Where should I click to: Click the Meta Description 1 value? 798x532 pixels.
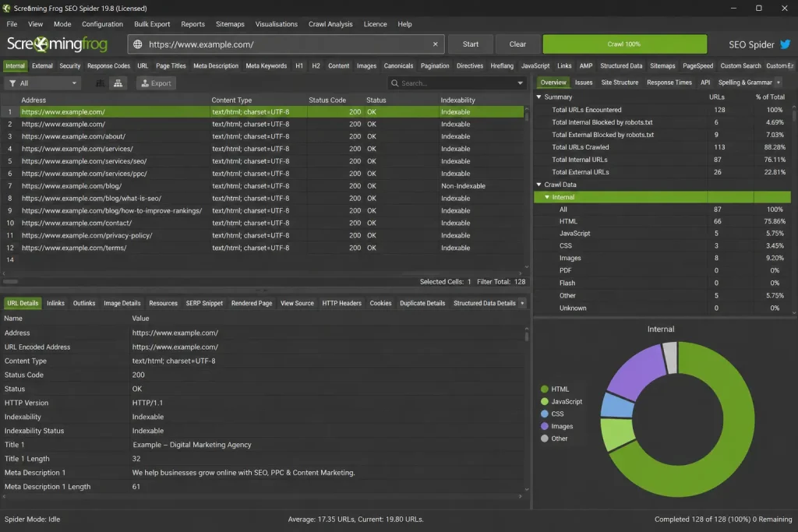point(243,473)
